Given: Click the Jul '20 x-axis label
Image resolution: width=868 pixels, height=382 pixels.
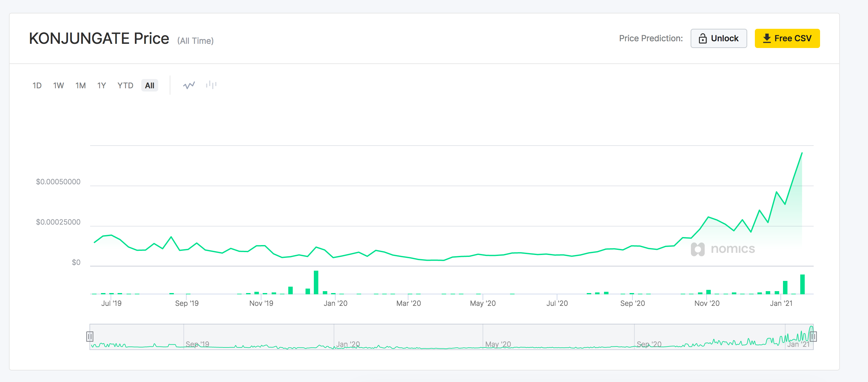Looking at the screenshot, I should (x=557, y=303).
